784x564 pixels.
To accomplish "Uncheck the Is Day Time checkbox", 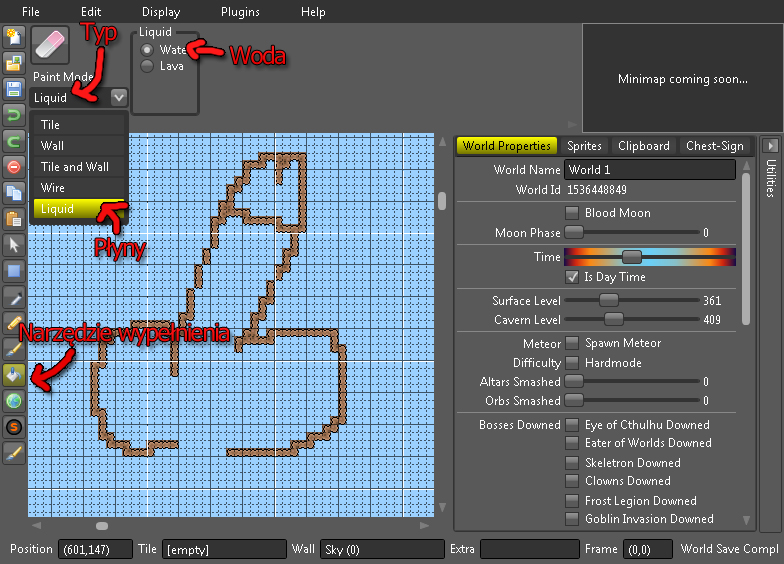I will 572,277.
